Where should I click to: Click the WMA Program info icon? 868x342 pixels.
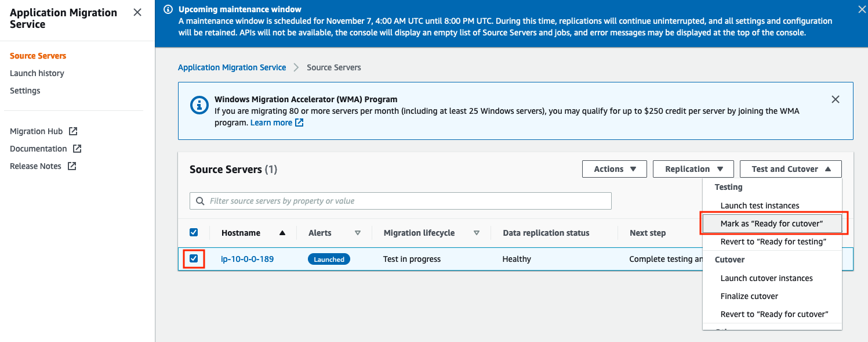pyautogui.click(x=199, y=105)
